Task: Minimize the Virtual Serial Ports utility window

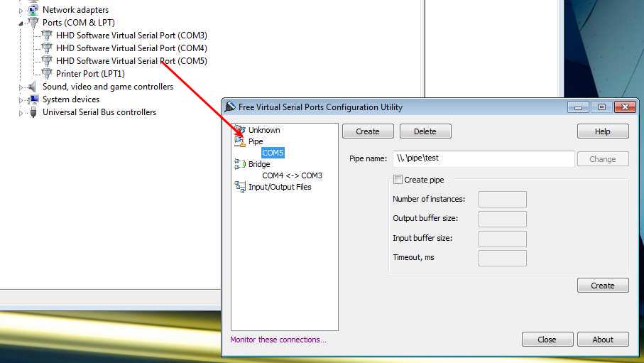Action: pos(578,107)
